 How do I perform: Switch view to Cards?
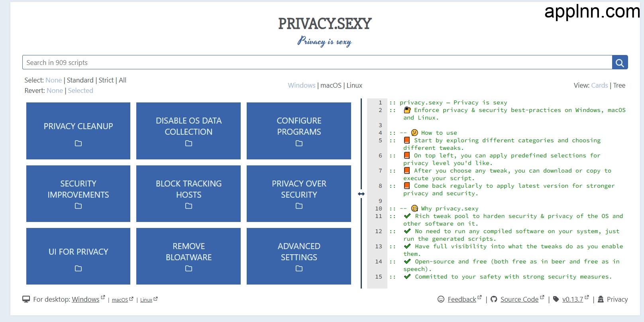599,85
